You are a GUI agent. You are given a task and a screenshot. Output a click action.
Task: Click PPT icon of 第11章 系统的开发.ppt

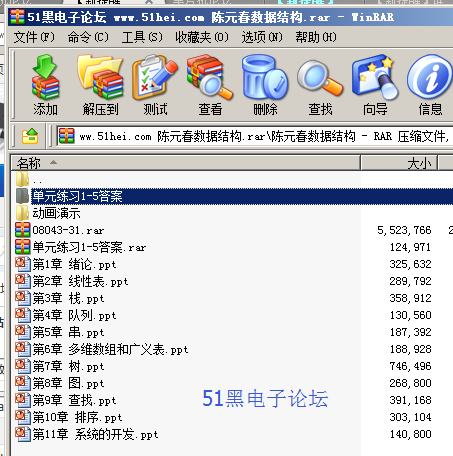click(x=22, y=434)
